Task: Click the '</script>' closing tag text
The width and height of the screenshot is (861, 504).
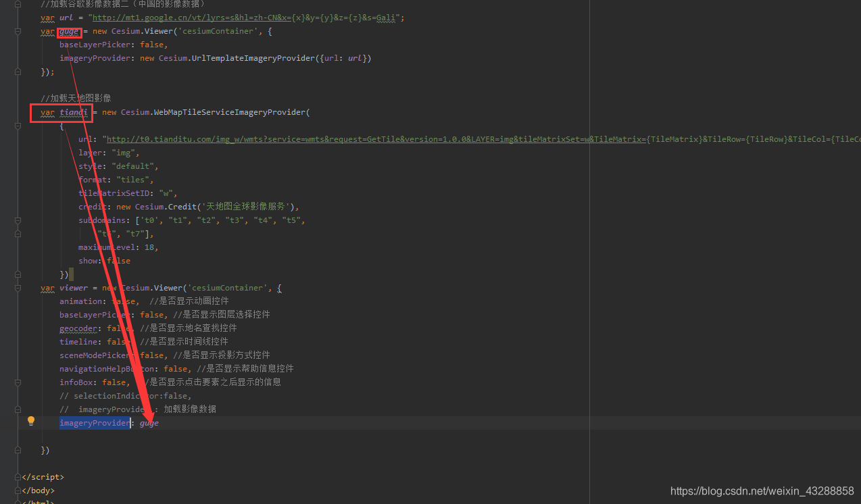Action: pos(43,477)
